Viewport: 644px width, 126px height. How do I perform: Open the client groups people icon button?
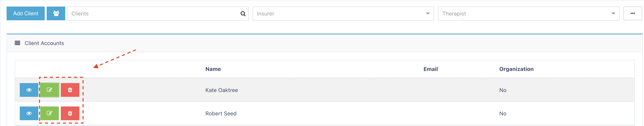click(x=56, y=14)
